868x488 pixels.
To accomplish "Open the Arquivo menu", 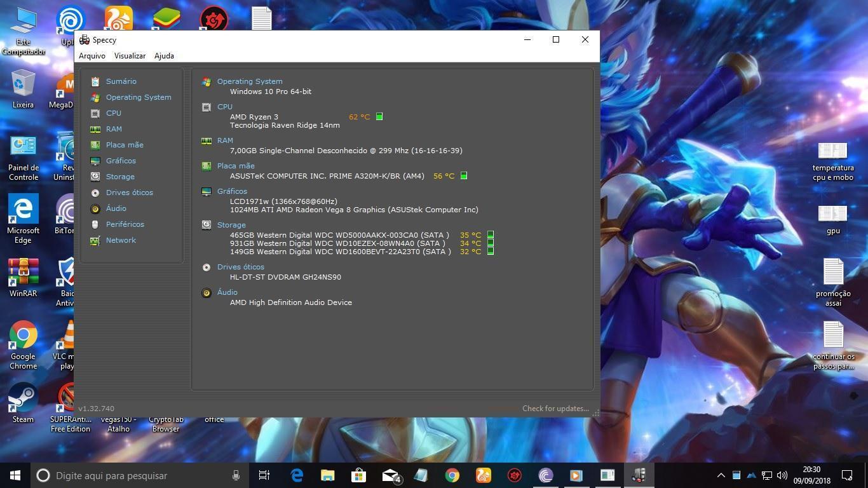I will tap(92, 56).
